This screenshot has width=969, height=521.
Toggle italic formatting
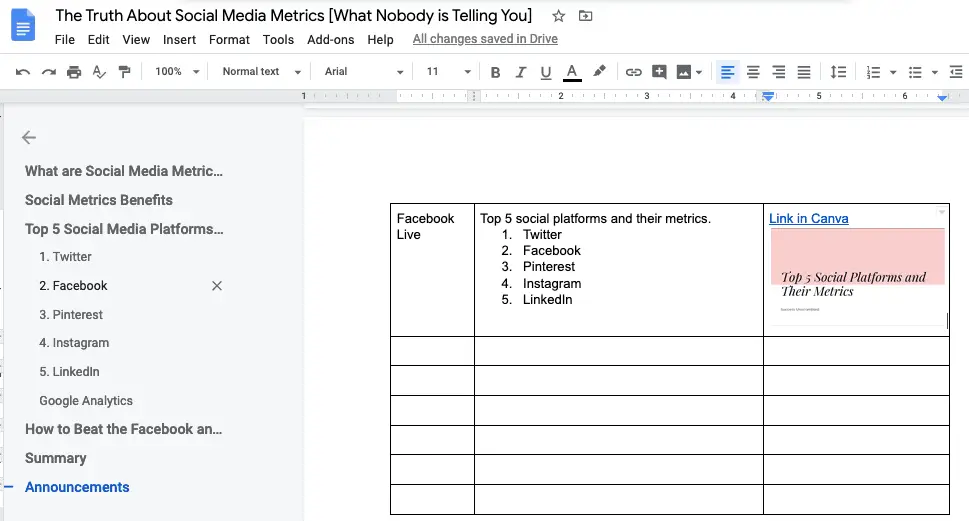(x=520, y=72)
